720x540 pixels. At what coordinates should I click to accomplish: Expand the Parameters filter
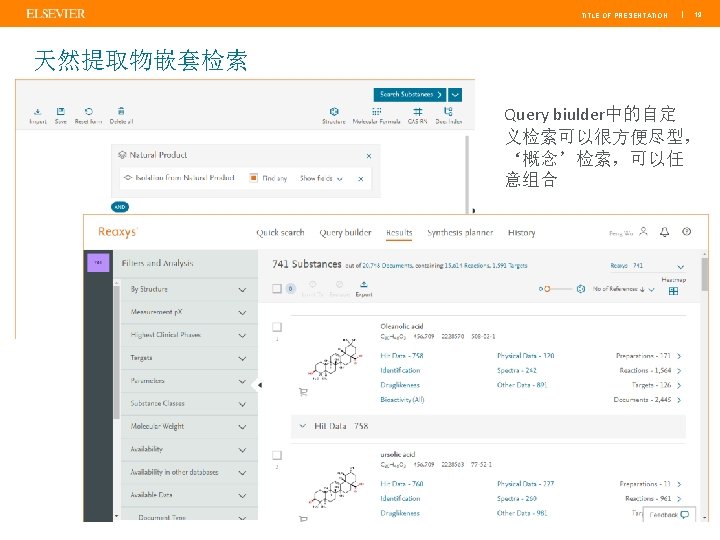pos(189,381)
